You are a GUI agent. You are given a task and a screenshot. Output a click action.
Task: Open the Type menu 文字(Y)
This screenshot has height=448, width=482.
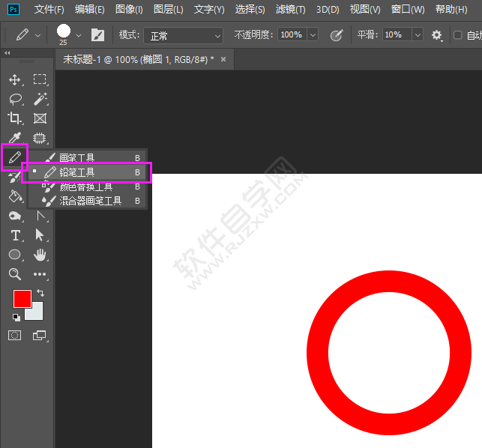click(209, 10)
